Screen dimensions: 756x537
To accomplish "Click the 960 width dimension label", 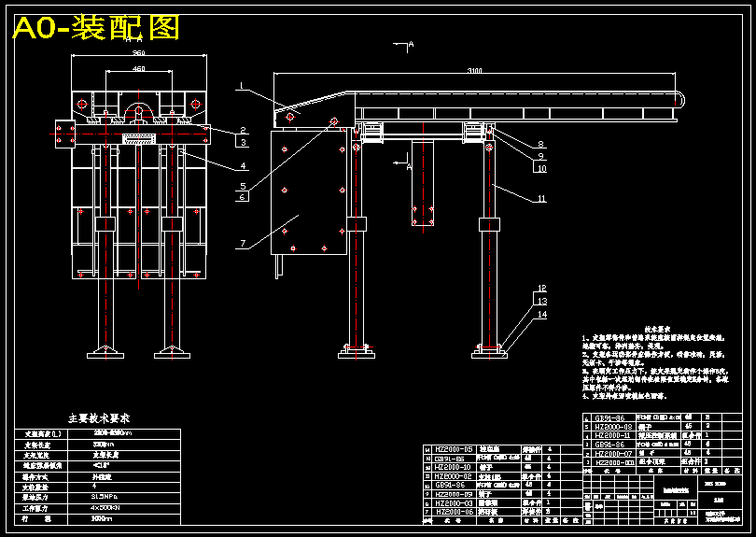I will point(139,52).
